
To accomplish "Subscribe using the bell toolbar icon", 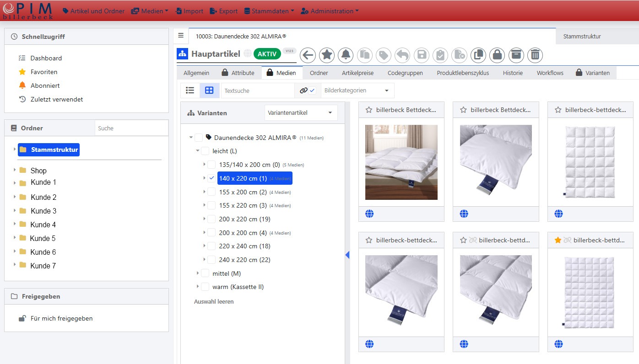I will (346, 55).
